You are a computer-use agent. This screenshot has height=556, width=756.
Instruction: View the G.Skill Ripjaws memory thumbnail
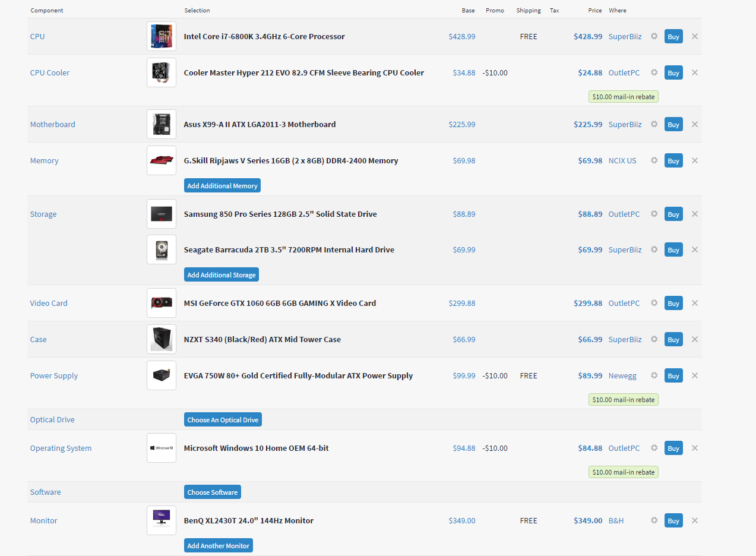click(162, 160)
